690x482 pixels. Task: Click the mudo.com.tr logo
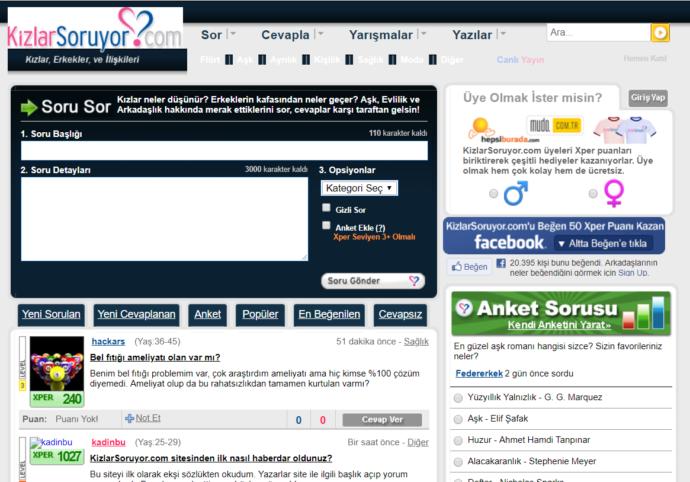[x=555, y=126]
